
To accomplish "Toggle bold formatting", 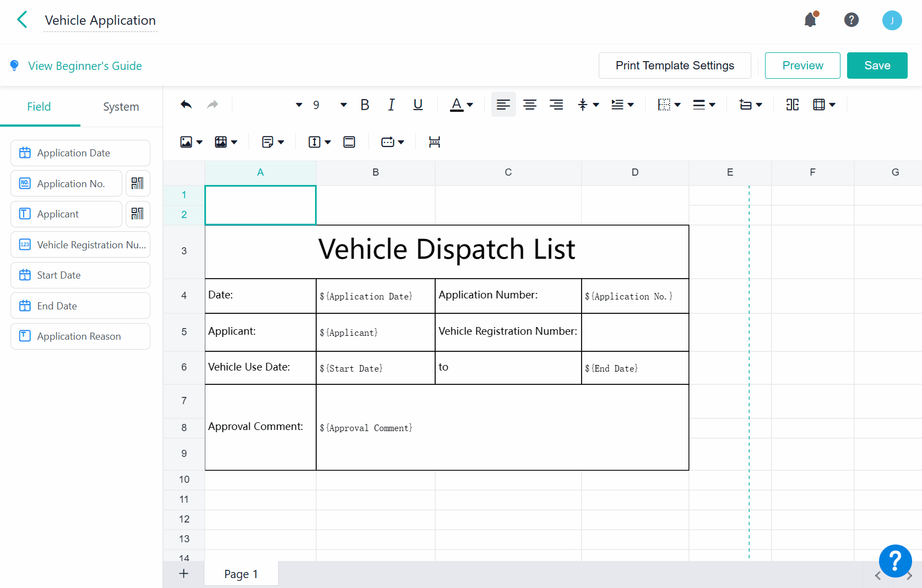I will click(365, 105).
